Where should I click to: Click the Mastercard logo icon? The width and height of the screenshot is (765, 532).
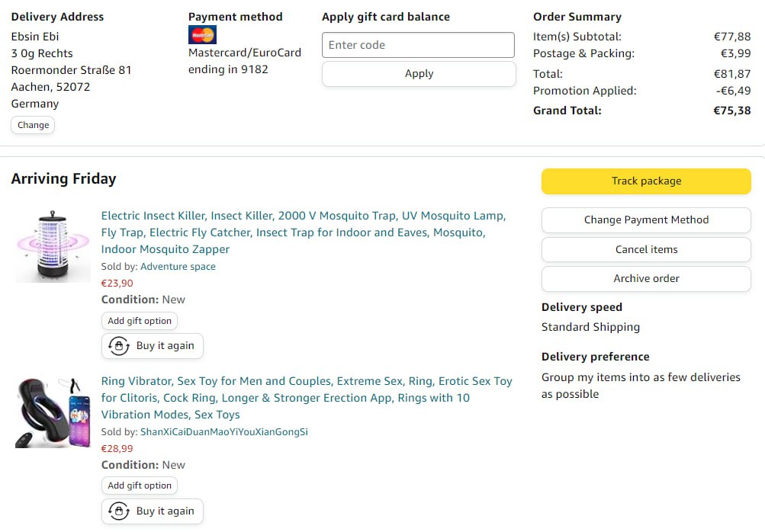click(202, 35)
